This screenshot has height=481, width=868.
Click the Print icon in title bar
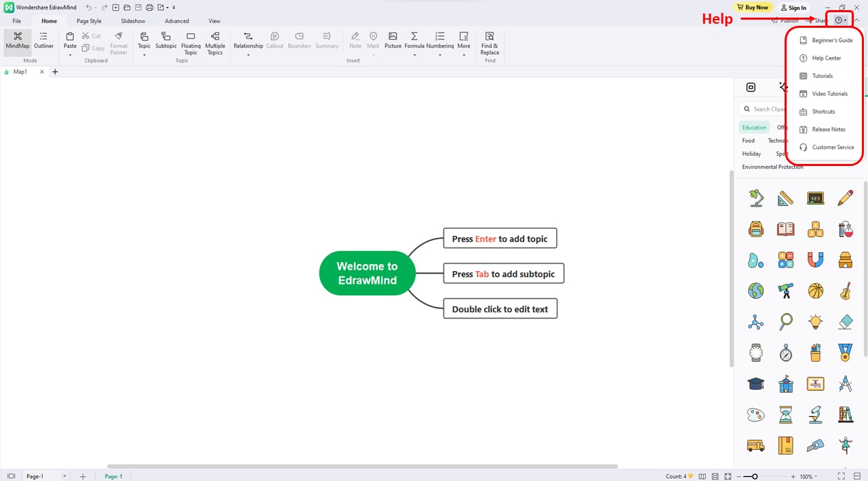pyautogui.click(x=149, y=7)
